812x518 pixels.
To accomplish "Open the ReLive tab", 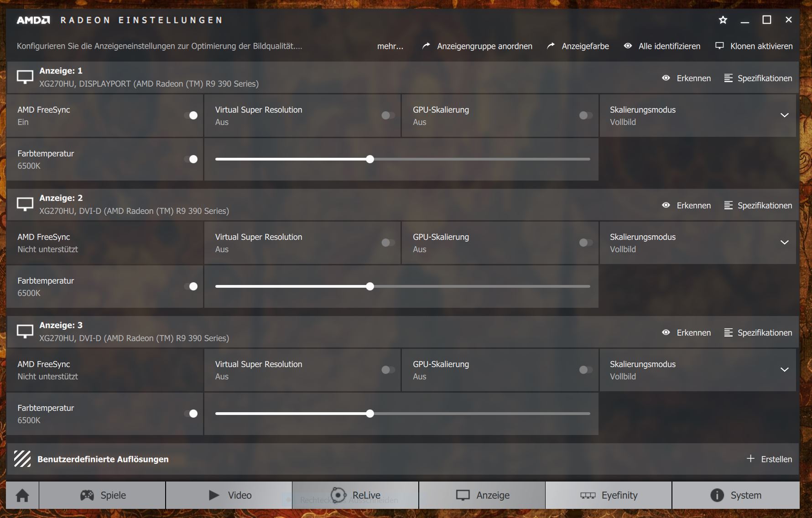I will point(355,495).
